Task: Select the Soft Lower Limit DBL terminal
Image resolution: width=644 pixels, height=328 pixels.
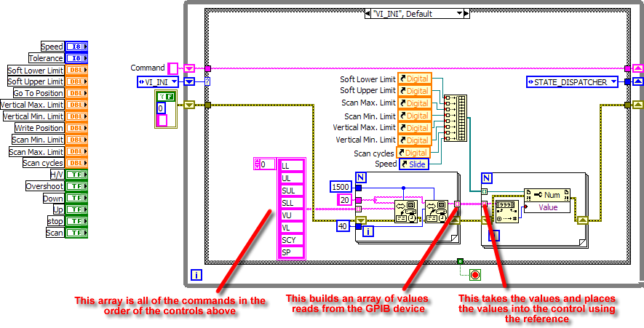Action: [76, 71]
